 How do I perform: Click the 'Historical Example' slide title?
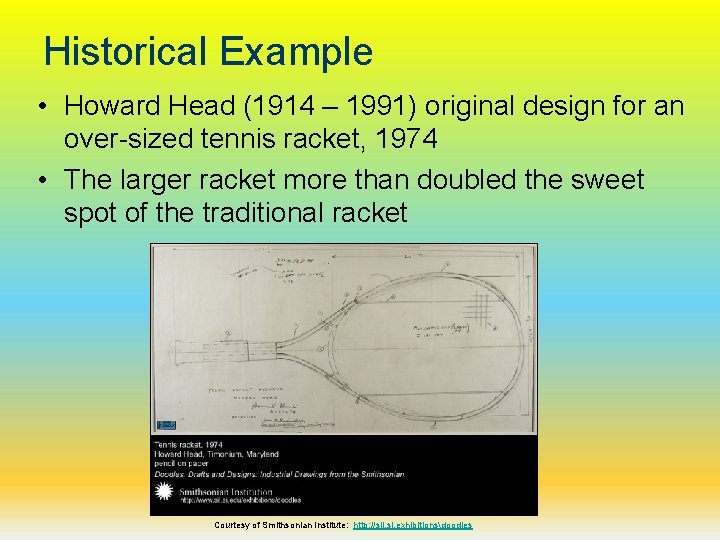208,51
